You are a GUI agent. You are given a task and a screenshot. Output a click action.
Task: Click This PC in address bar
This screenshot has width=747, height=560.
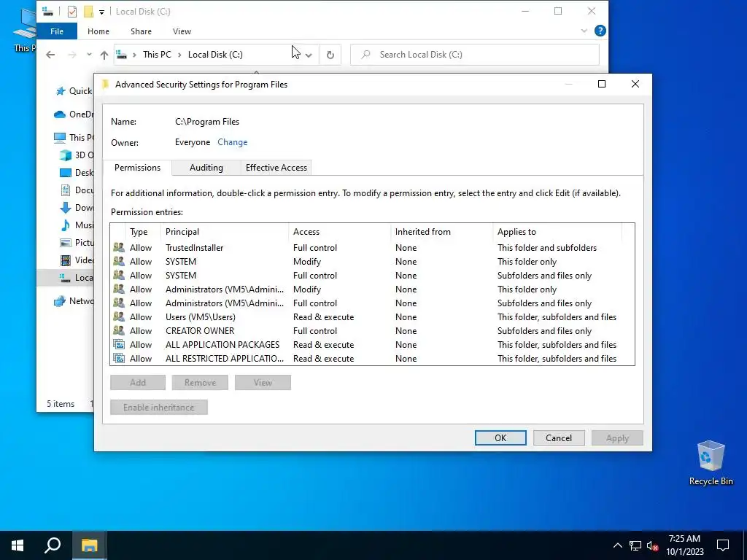[157, 54]
